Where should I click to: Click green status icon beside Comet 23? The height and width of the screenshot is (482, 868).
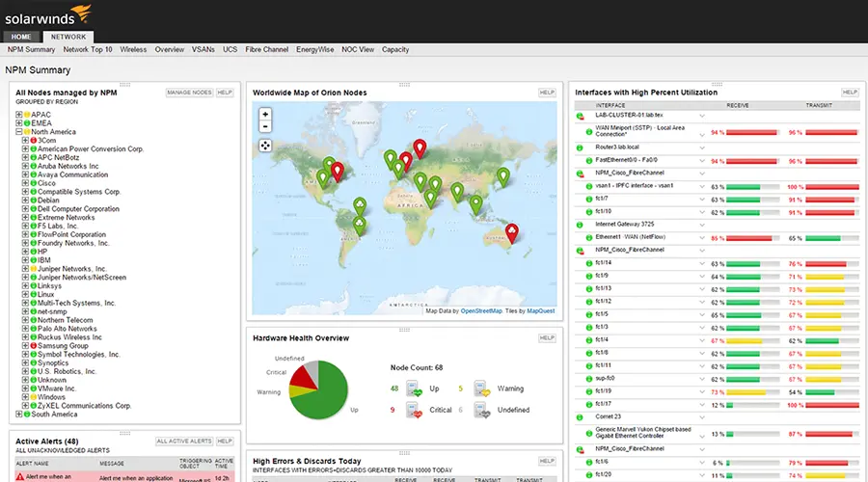(580, 417)
